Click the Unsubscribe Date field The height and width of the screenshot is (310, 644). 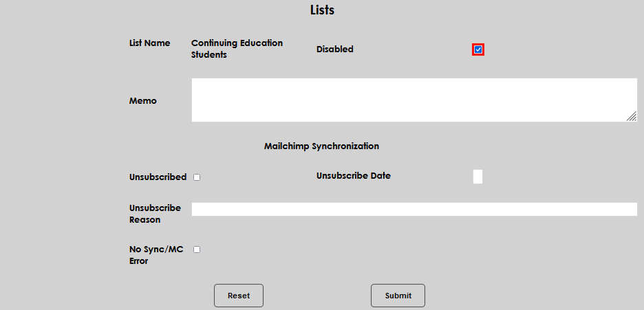tap(477, 177)
